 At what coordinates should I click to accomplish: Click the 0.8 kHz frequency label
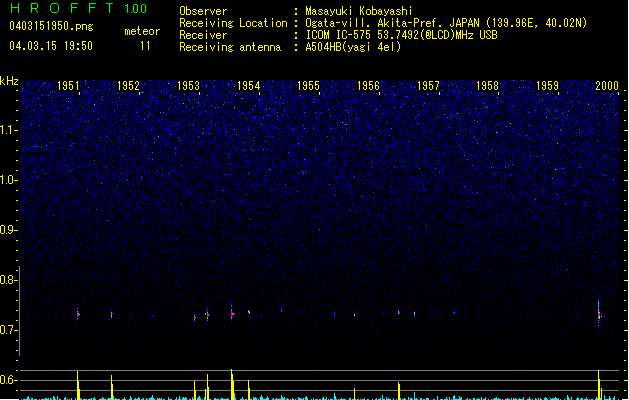click(x=8, y=280)
